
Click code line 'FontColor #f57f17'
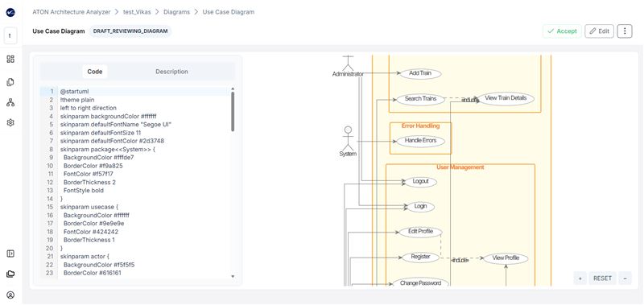[88, 174]
